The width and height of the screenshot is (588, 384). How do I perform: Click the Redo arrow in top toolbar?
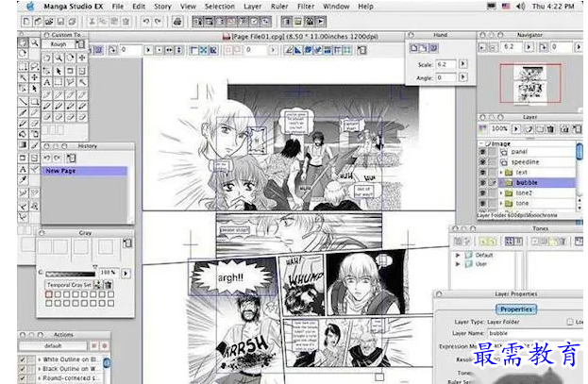coord(158,22)
